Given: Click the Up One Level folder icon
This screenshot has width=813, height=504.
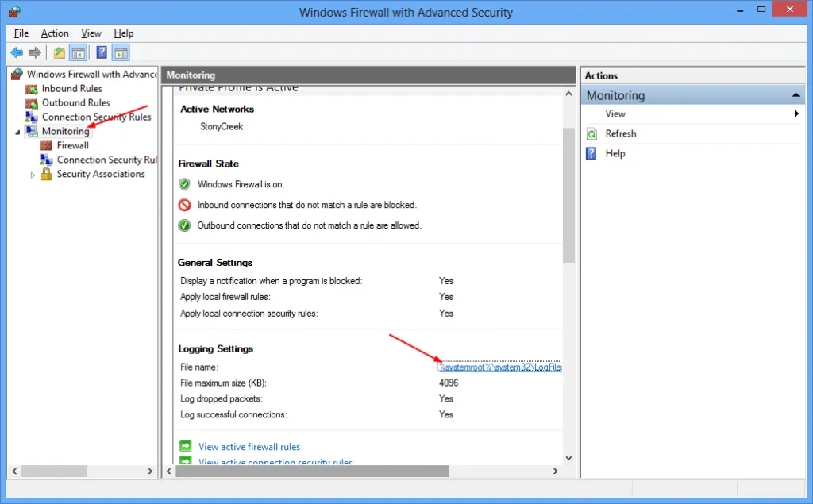Looking at the screenshot, I should click(x=60, y=53).
